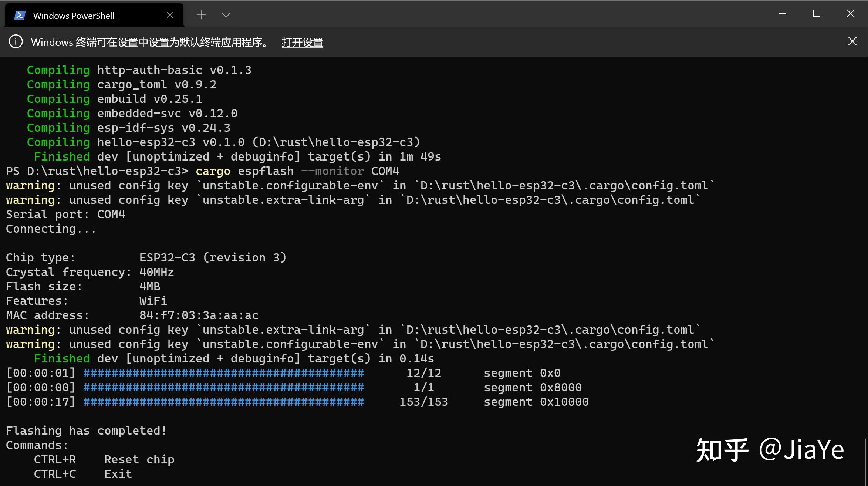This screenshot has height=486, width=868.
Task: Minimize the terminal window
Action: (x=783, y=14)
